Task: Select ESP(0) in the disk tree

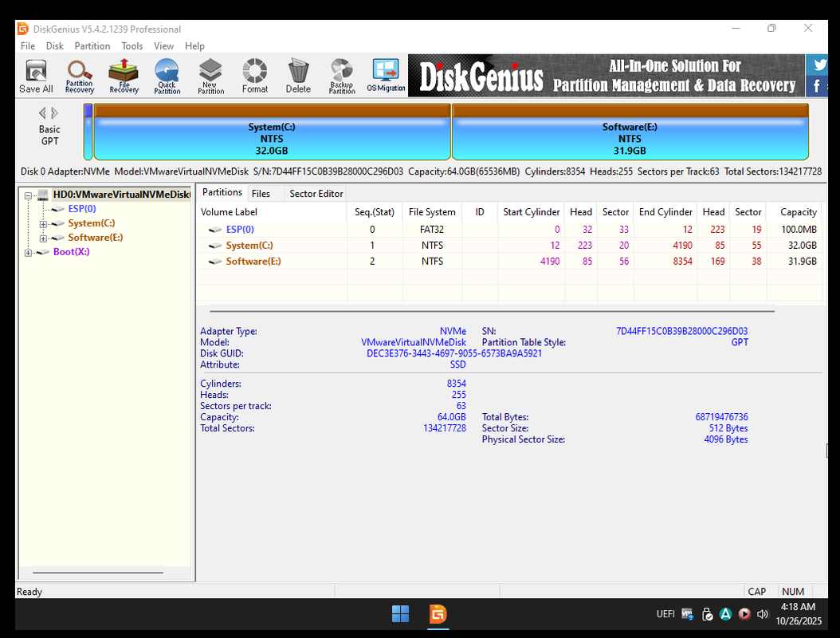Action: pos(82,209)
